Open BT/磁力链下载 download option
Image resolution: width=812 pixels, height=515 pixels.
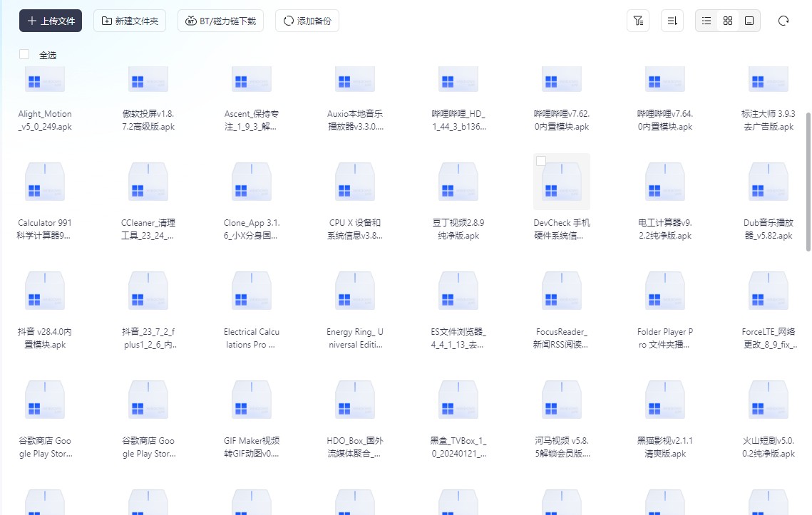tap(220, 21)
